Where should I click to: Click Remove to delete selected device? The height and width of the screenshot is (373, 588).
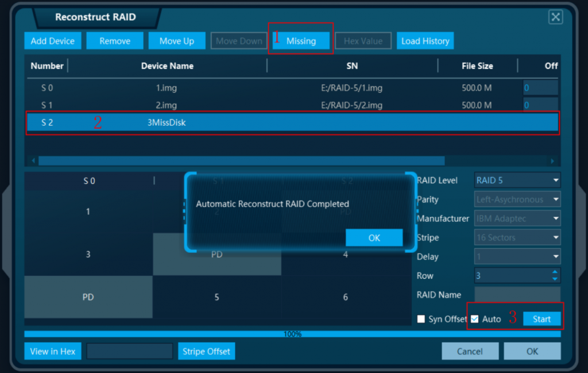pos(114,40)
